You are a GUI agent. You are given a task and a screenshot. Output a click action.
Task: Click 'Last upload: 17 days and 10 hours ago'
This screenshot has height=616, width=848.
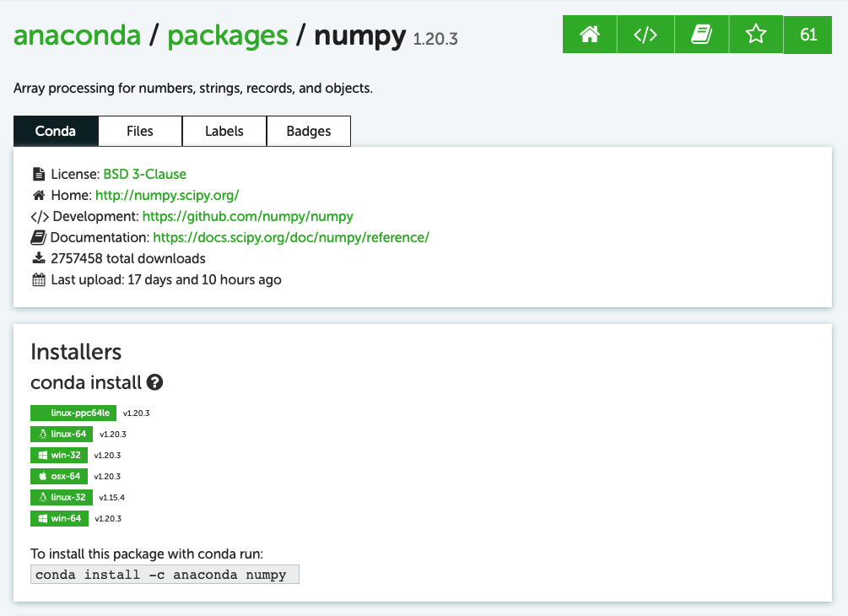click(166, 279)
